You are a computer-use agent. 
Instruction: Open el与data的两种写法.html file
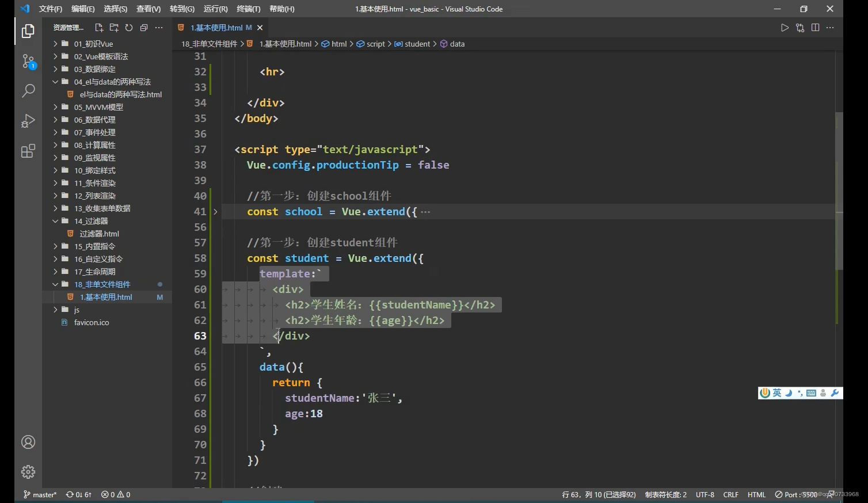pyautogui.click(x=107, y=94)
